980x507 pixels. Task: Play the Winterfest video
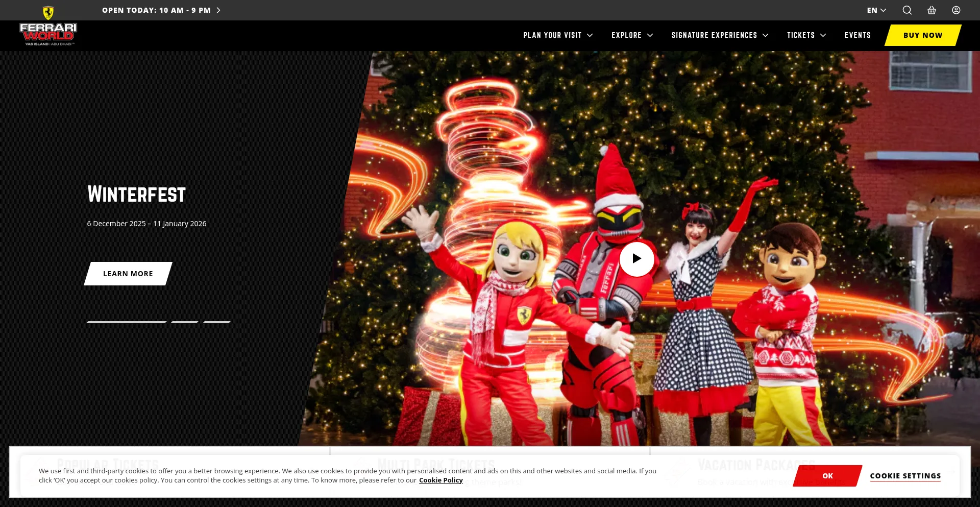pyautogui.click(x=636, y=259)
